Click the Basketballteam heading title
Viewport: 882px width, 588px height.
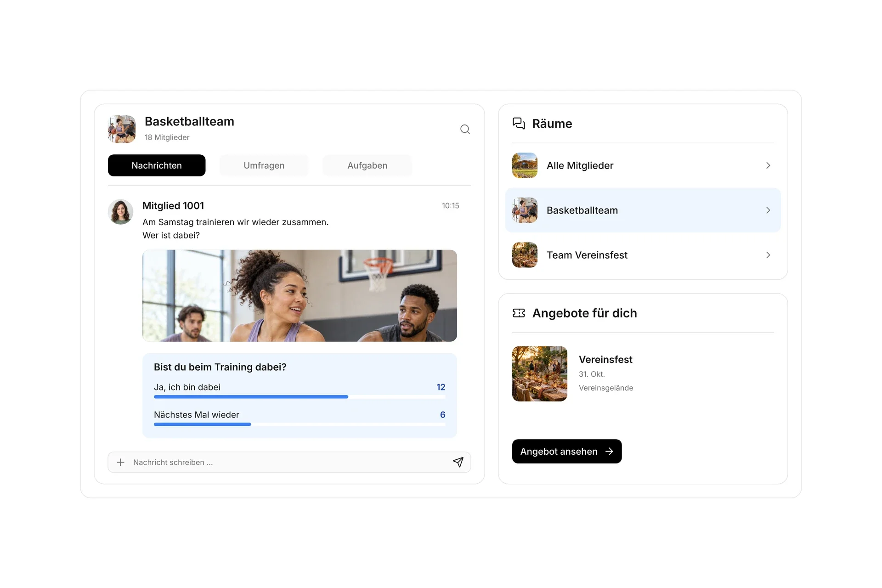(x=189, y=121)
